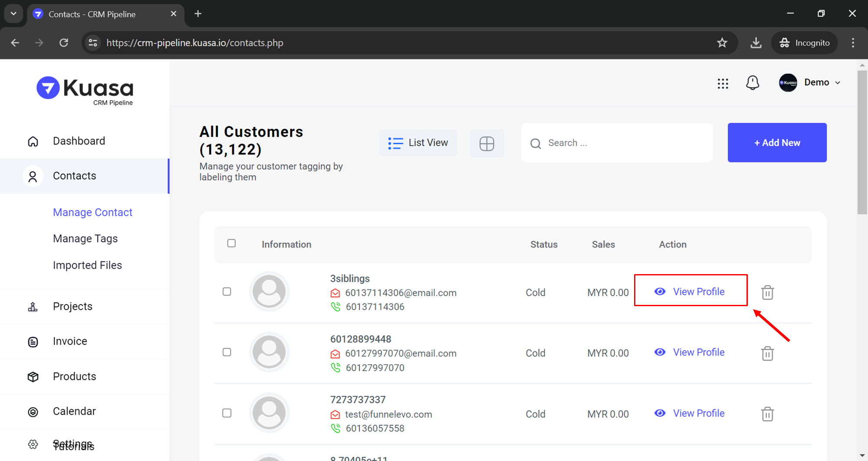The width and height of the screenshot is (868, 461).
Task: Bookmark this page with star icon
Action: [722, 43]
